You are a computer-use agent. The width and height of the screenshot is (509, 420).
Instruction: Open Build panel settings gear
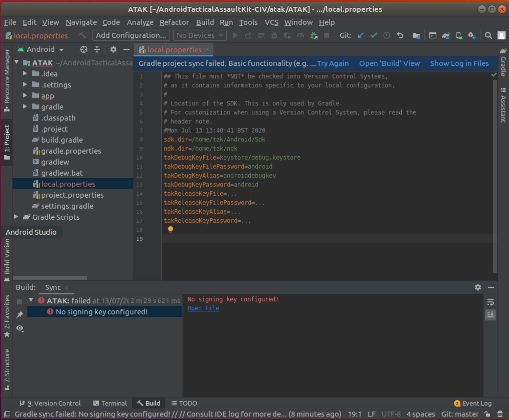point(478,287)
